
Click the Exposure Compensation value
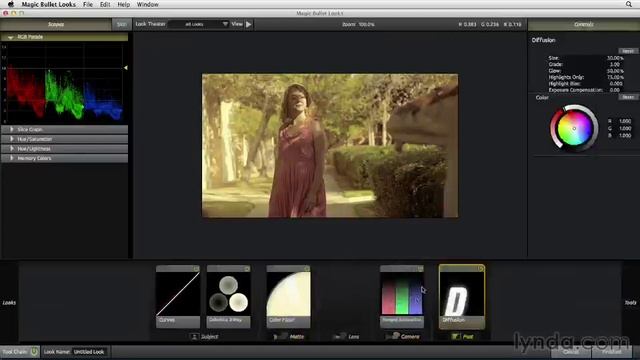coord(615,90)
